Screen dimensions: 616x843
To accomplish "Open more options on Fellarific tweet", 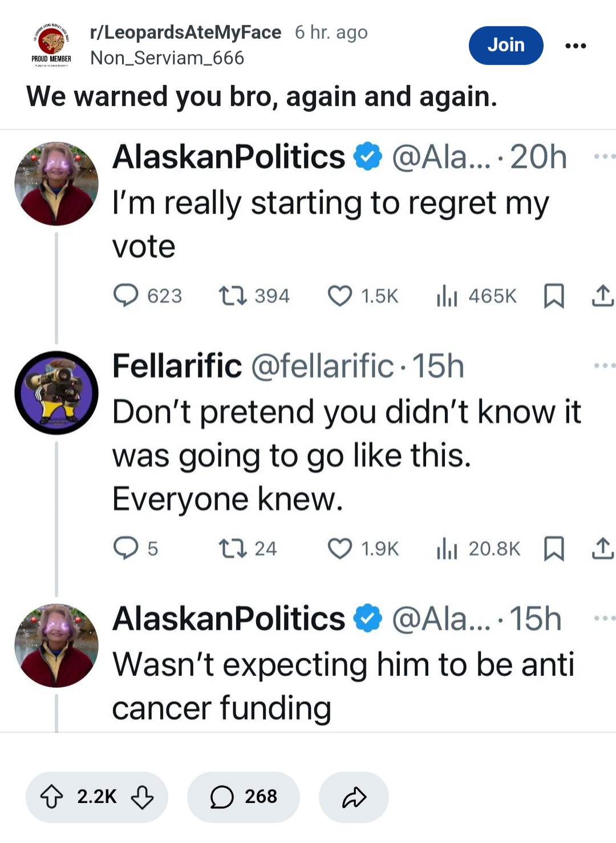I will coord(604,365).
